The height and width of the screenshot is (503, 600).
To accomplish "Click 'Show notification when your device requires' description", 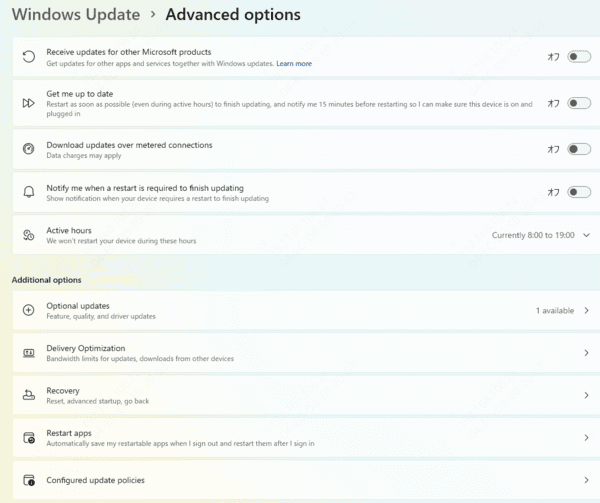I will point(157,199).
